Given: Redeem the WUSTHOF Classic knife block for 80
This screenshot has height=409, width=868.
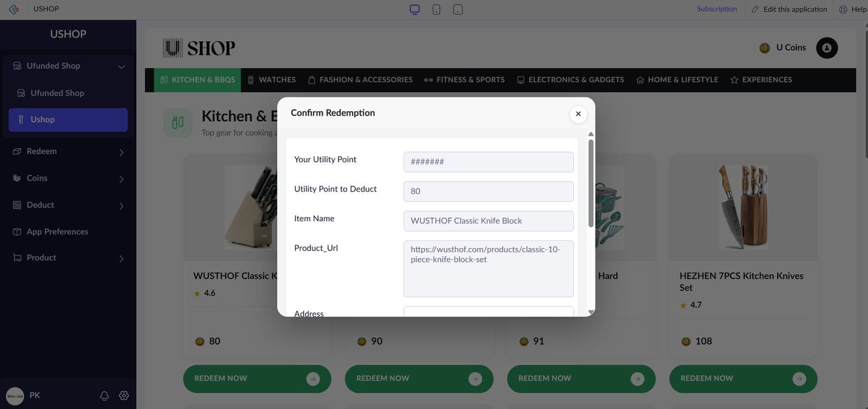Looking at the screenshot, I should point(257,379).
